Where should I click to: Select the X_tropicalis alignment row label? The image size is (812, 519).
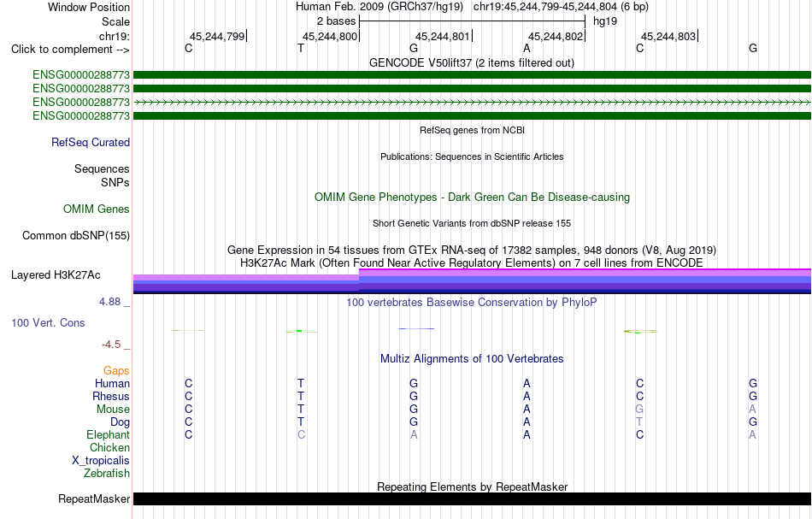click(x=101, y=461)
